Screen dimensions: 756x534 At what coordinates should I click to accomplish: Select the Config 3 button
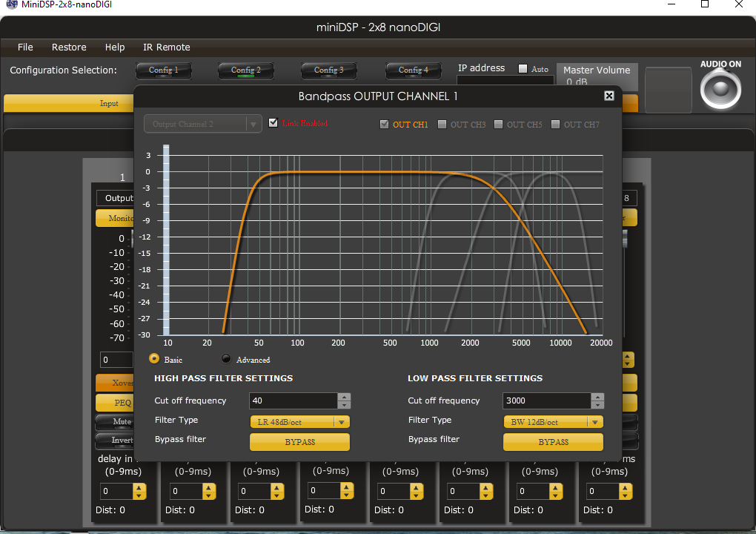click(329, 70)
